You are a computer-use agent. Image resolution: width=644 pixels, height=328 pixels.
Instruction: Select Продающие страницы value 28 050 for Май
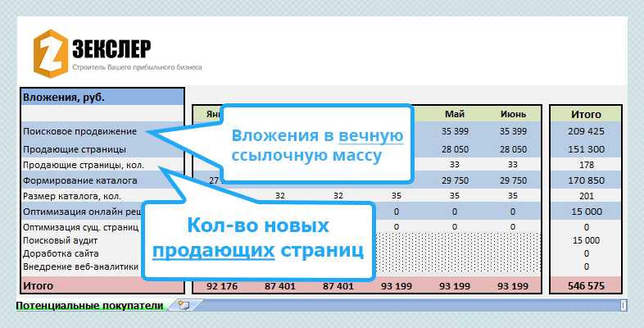[x=455, y=149]
